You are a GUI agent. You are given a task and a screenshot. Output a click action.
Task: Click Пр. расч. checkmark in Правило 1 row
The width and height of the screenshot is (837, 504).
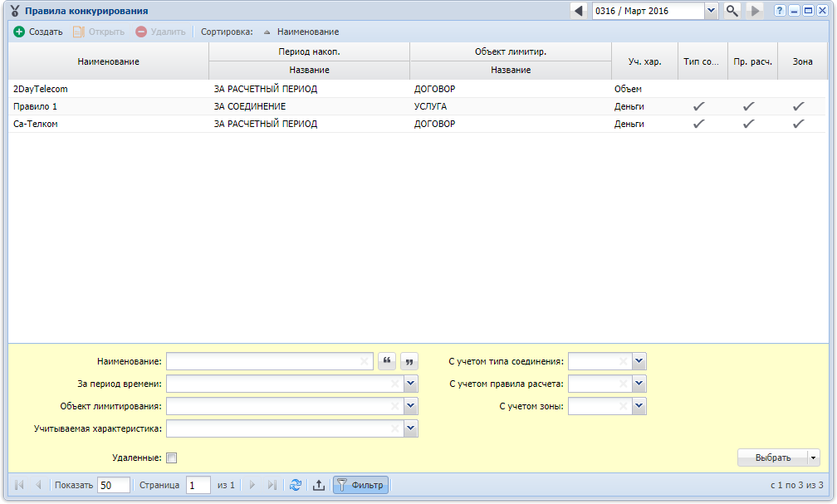pos(749,106)
